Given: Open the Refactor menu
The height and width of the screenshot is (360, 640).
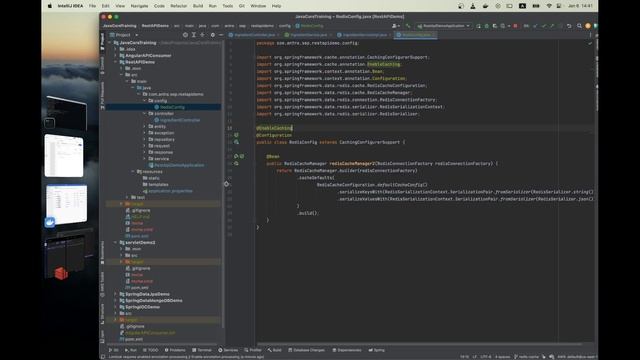Looking at the screenshot, I should tap(178, 6).
